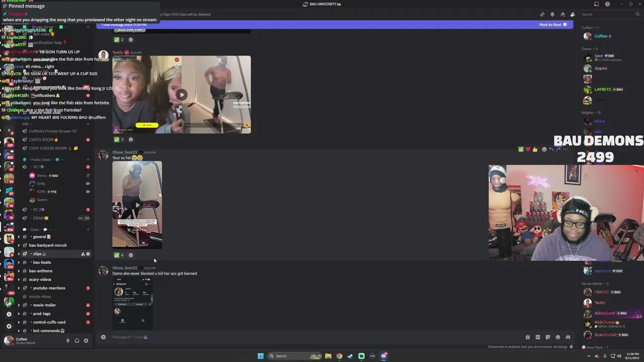
Task: Open the GIF picker icon
Action: [x=537, y=337]
